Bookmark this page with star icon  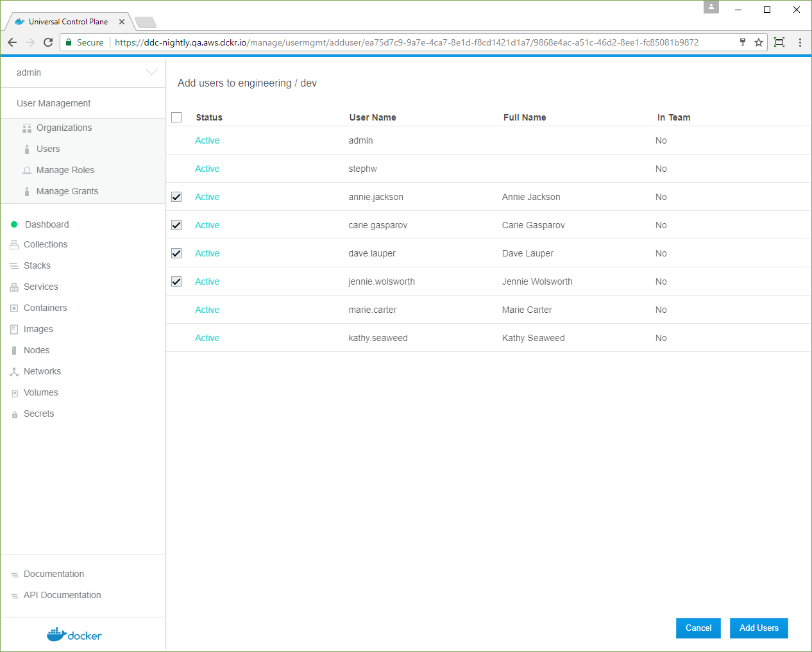pos(759,42)
